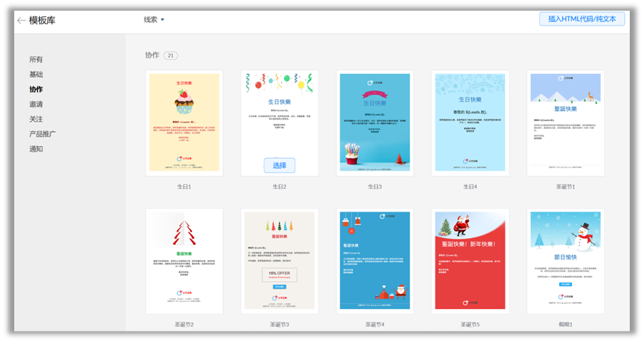Select the 协作 category
Viewport: 644px width, 342px height.
pyautogui.click(x=36, y=90)
